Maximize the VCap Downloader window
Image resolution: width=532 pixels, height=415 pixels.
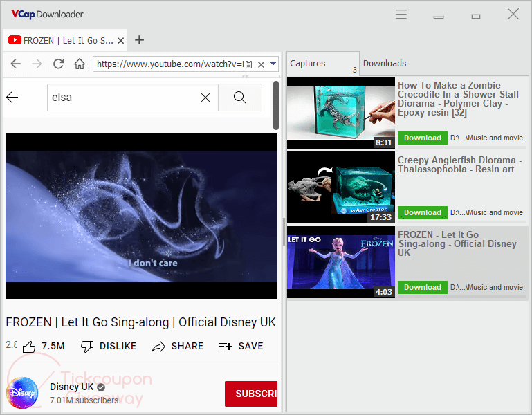coord(476,16)
